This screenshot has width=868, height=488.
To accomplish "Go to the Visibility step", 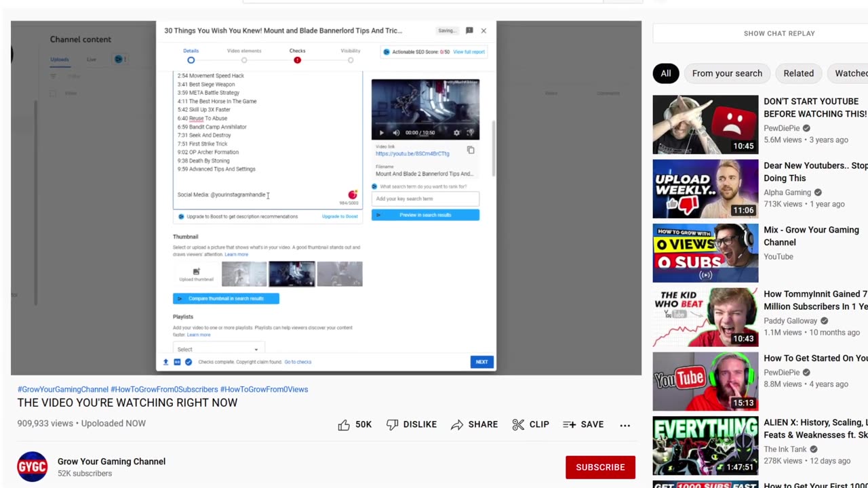I will click(351, 56).
